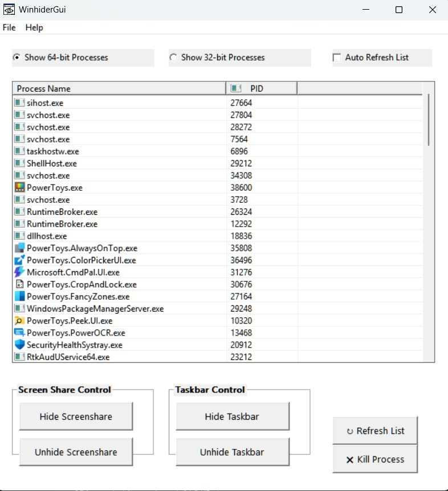This screenshot has width=448, height=491.
Task: Click the PowerToys.ColorPickerUI.exe icon
Action: pos(19,260)
